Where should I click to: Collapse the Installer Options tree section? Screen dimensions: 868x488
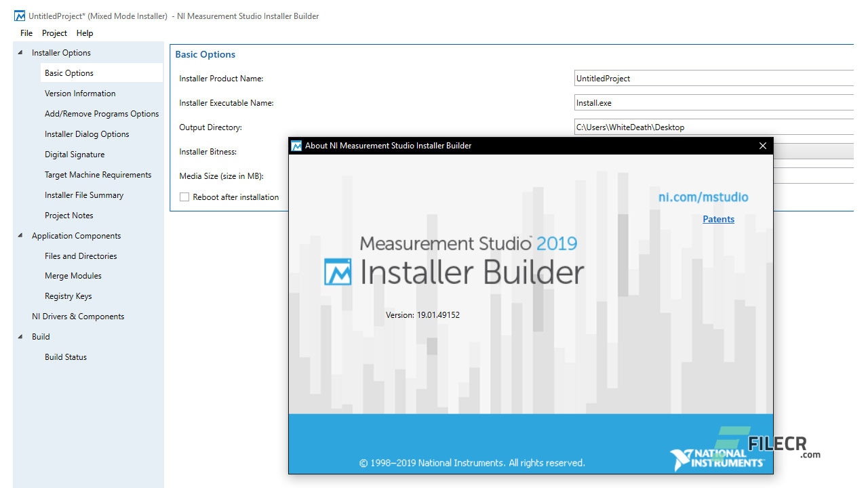[x=20, y=53]
